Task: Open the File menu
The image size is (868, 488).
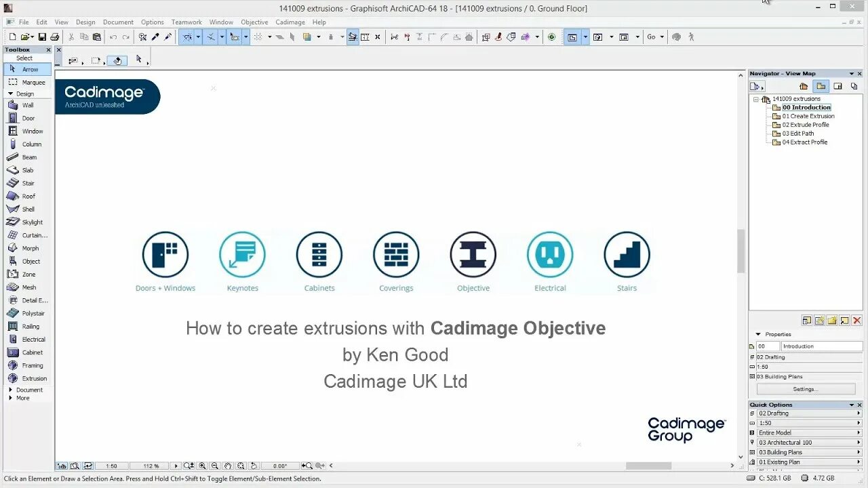Action: coord(24,22)
